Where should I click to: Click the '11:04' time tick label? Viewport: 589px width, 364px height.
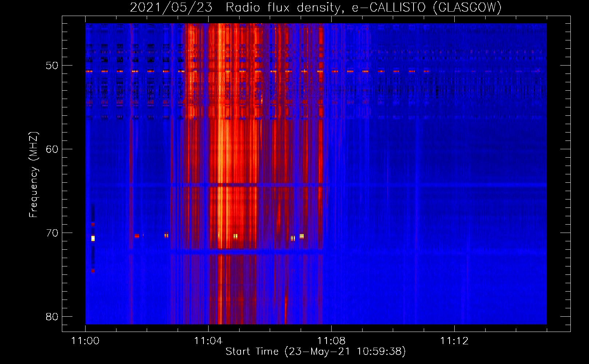point(208,341)
